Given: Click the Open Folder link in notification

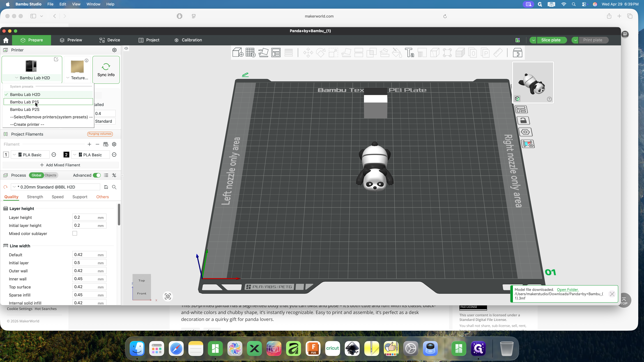Looking at the screenshot, I should pyautogui.click(x=568, y=290).
